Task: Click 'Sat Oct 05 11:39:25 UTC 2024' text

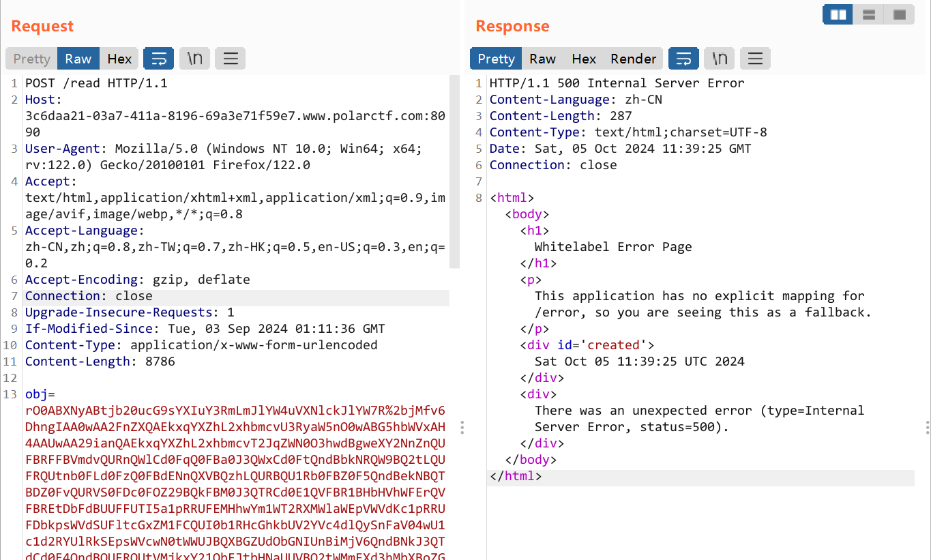Action: coord(640,362)
